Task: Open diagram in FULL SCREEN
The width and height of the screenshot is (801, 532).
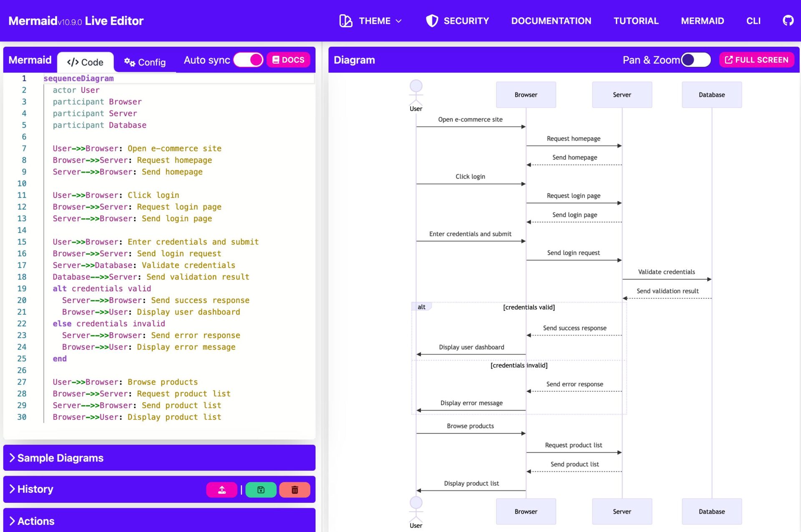Action: click(x=756, y=60)
